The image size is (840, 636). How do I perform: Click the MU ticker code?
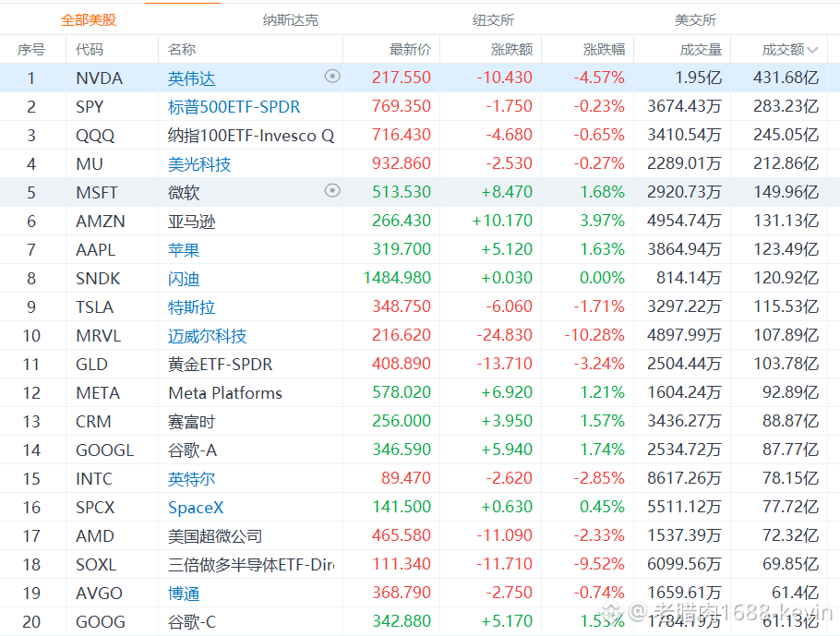(90, 164)
